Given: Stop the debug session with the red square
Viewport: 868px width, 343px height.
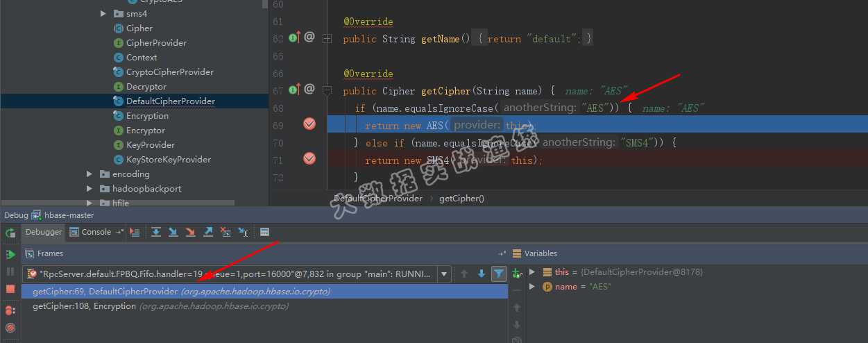Looking at the screenshot, I should pyautogui.click(x=10, y=288).
